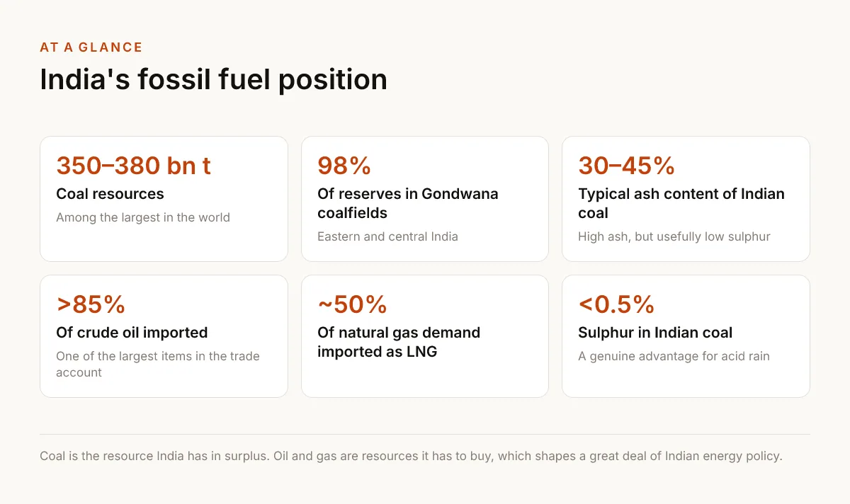The height and width of the screenshot is (504, 850).
Task: Click the "~50%" natural gas statistic
Action: click(352, 304)
